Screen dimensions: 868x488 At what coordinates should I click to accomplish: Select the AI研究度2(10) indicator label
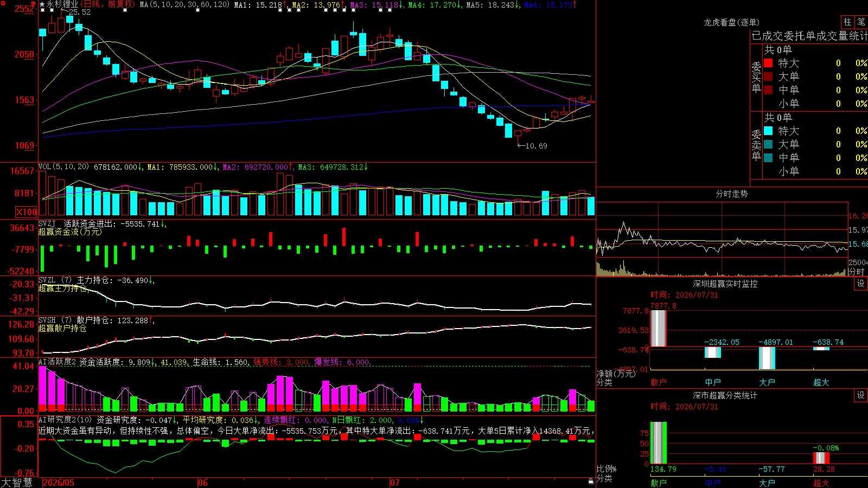pos(66,420)
